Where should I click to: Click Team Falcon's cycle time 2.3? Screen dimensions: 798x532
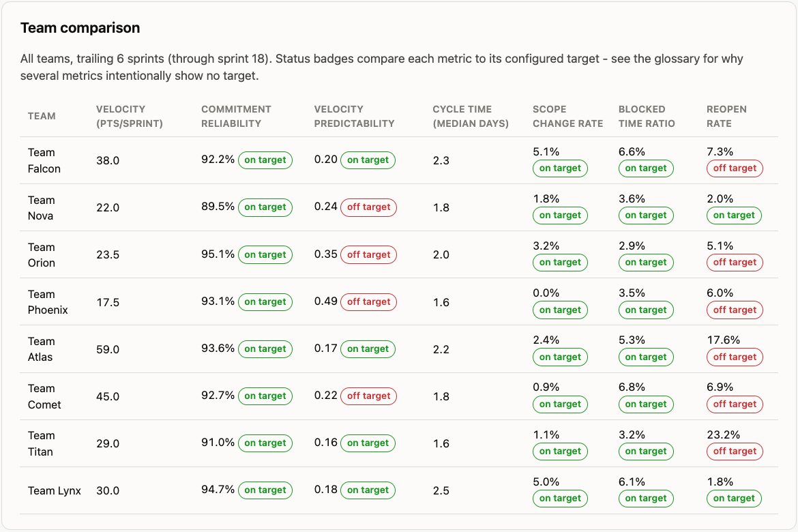441,160
